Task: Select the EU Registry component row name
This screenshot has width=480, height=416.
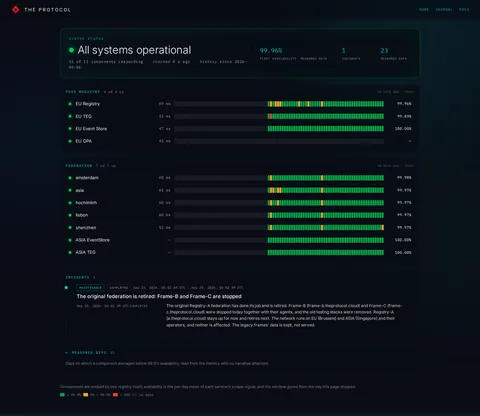Action: (88, 104)
